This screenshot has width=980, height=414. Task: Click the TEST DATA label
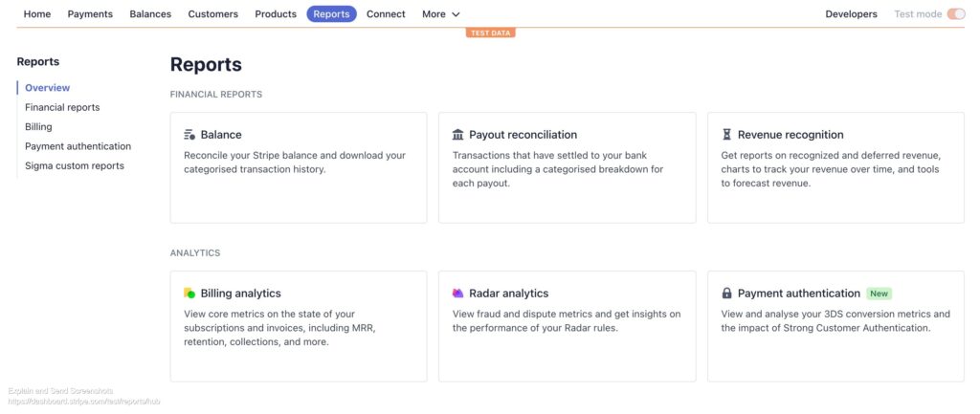click(x=491, y=33)
